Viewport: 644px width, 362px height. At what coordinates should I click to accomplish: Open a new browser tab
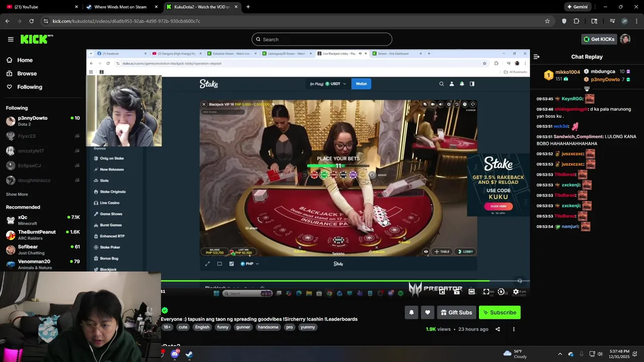[248, 7]
